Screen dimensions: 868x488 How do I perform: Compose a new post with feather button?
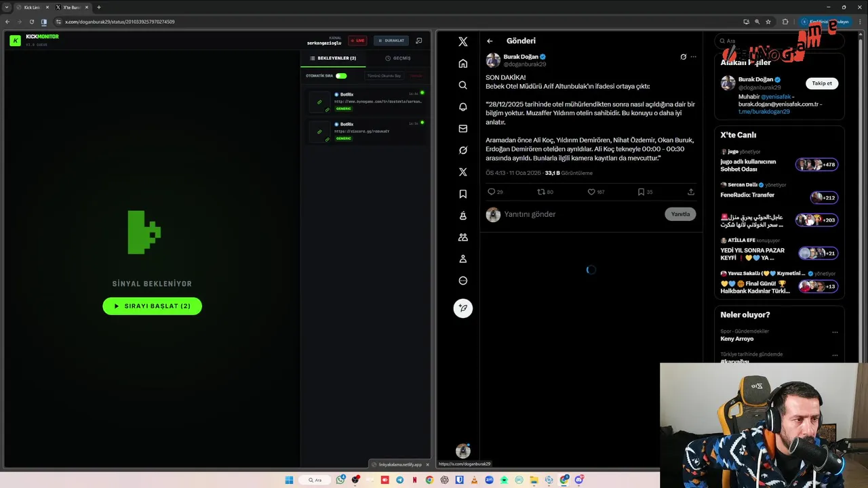pos(463,308)
